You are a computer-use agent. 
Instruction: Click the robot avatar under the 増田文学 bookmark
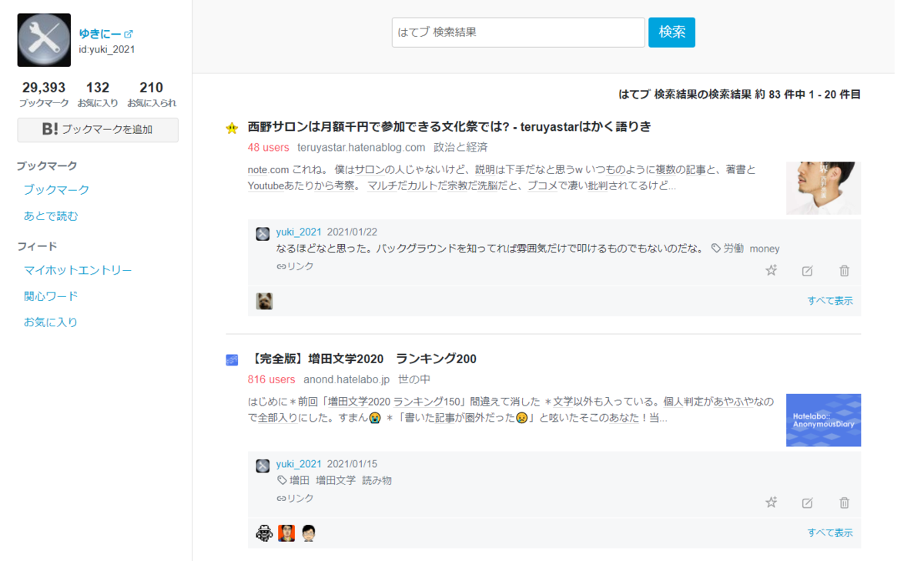pyautogui.click(x=264, y=533)
